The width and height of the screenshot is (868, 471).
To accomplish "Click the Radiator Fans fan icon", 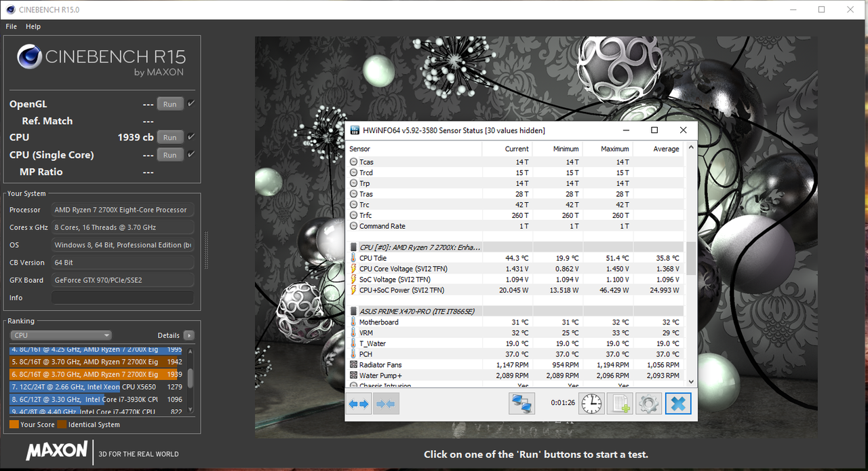I will [353, 365].
